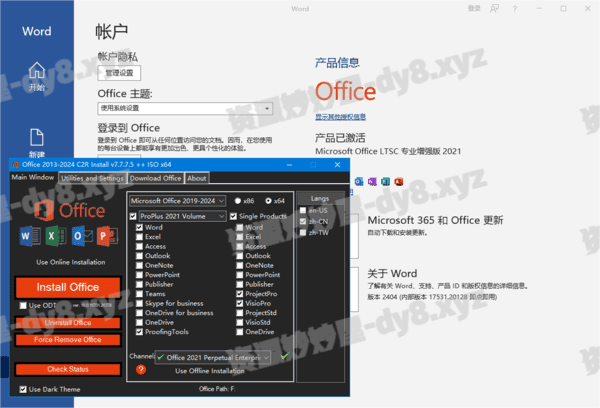Click the Check Status button
The width and height of the screenshot is (600, 408).
pos(68,369)
